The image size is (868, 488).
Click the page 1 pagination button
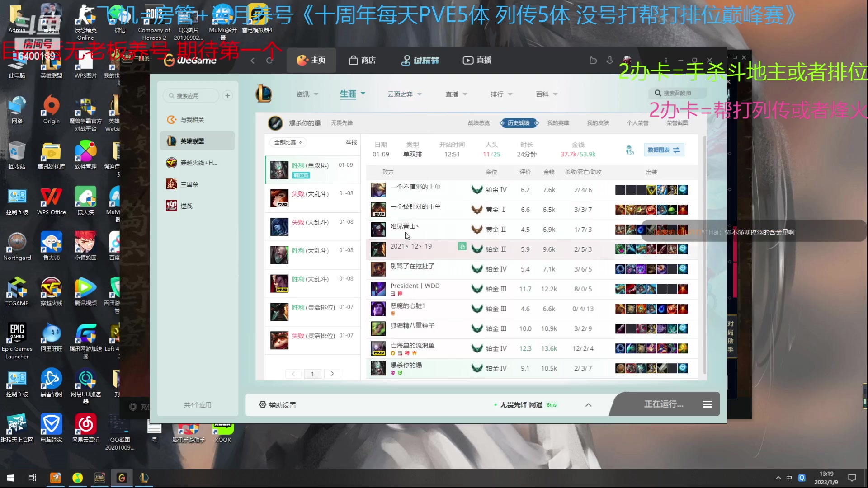313,374
